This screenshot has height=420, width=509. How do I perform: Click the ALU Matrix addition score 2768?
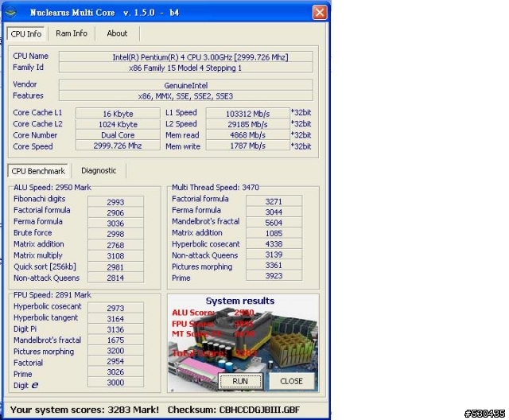point(115,245)
